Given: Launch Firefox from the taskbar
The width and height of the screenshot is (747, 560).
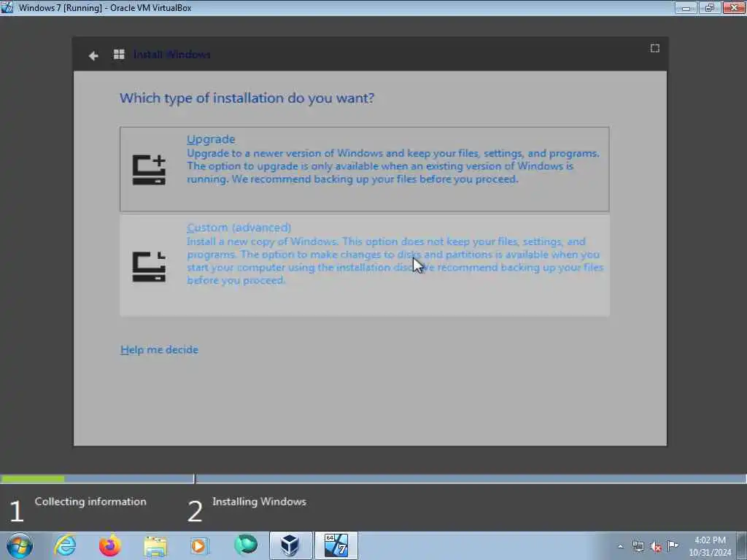Looking at the screenshot, I should [109, 545].
